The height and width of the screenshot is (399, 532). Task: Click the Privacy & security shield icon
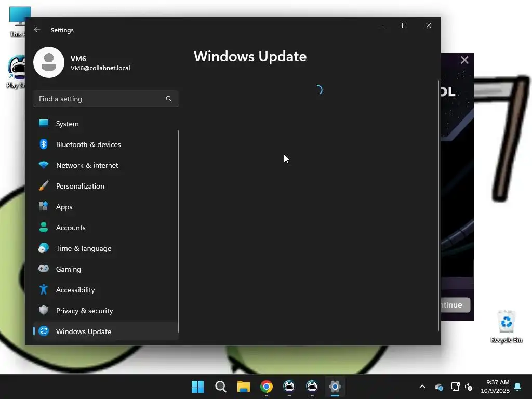(x=44, y=310)
